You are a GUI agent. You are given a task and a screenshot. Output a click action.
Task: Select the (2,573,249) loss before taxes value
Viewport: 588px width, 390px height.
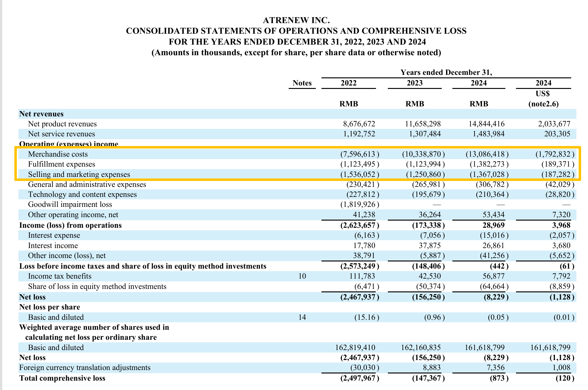(360, 266)
